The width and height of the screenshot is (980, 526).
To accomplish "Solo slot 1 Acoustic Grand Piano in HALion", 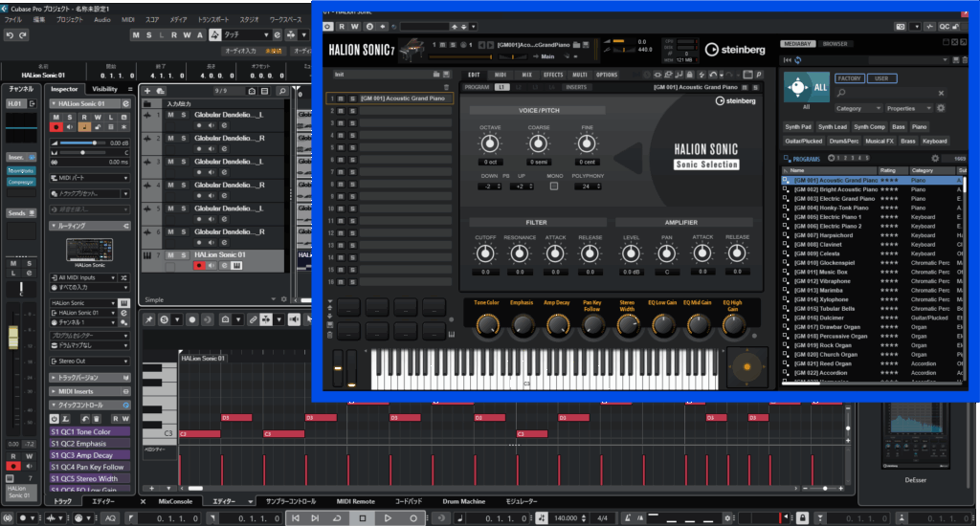I will pos(352,99).
